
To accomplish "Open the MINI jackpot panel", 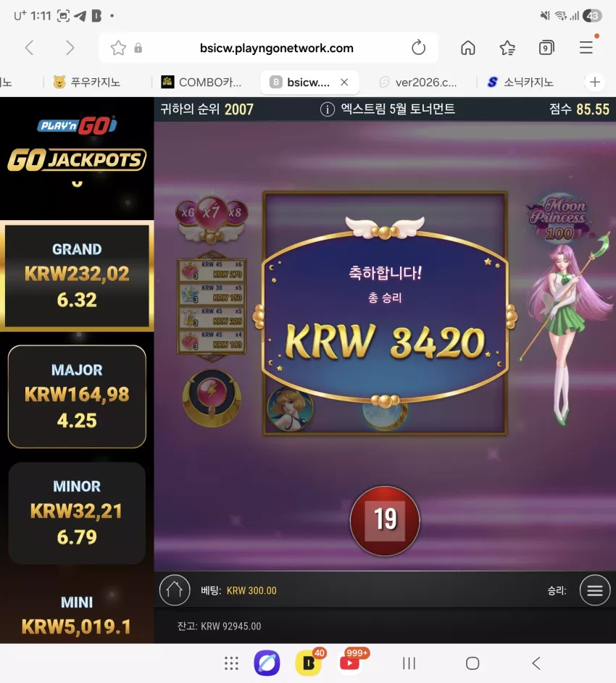I will click(77, 615).
